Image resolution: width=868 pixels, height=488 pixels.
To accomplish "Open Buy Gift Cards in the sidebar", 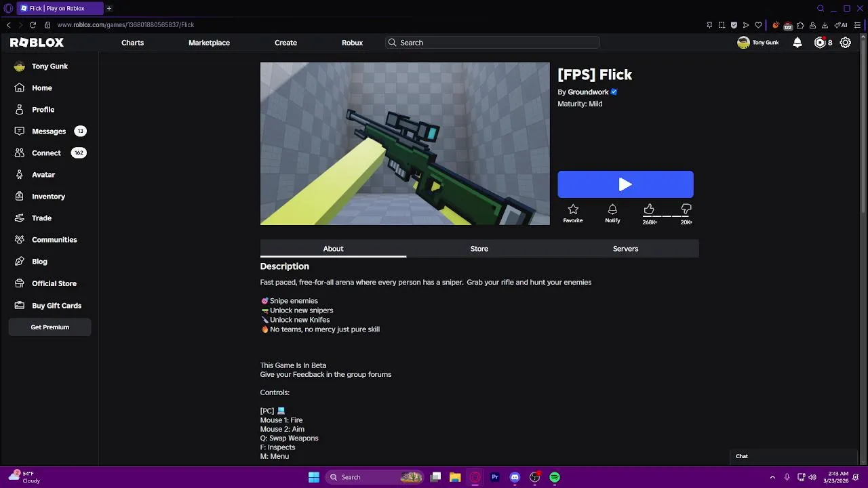I will [56, 306].
